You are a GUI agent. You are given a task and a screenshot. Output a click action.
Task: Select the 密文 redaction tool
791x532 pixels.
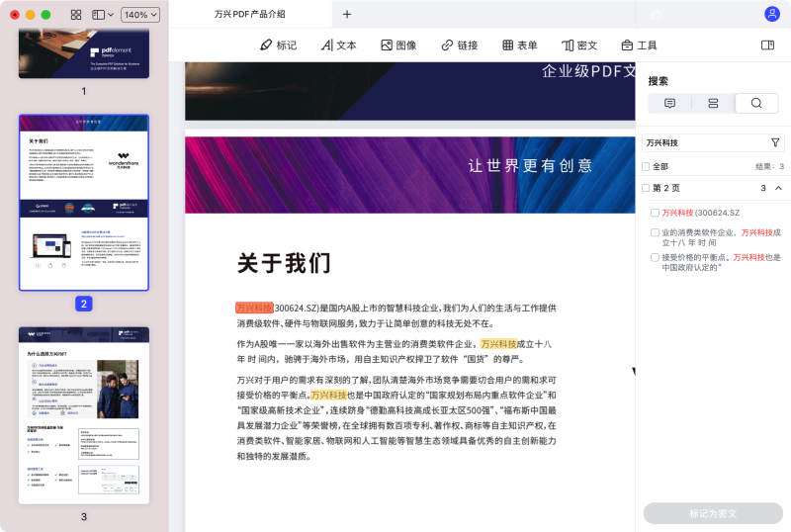pos(579,45)
